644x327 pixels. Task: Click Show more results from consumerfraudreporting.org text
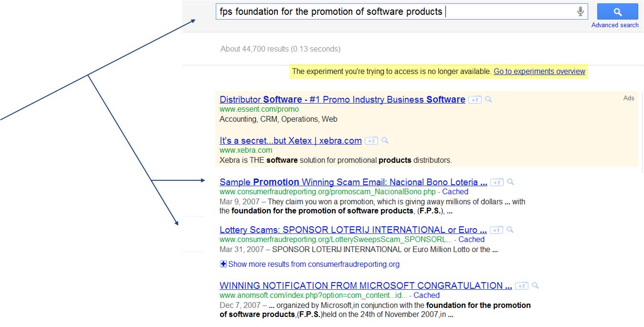[x=314, y=264]
